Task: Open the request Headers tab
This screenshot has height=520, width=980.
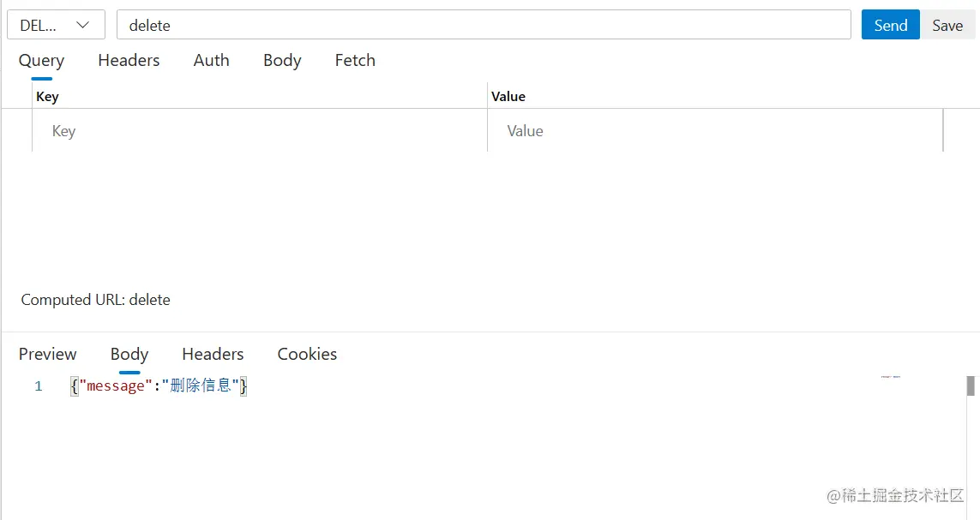Action: (x=129, y=61)
